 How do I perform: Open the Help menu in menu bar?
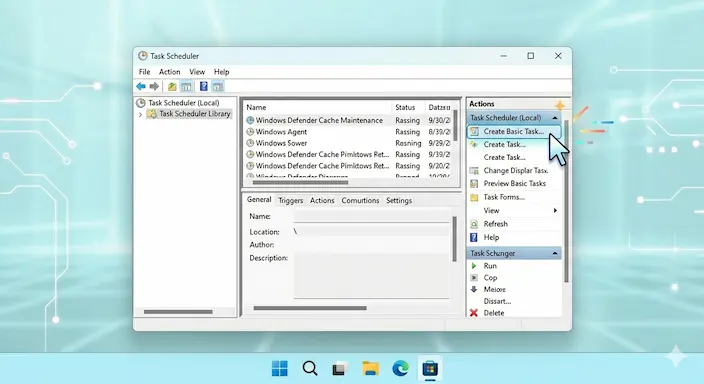(x=221, y=72)
